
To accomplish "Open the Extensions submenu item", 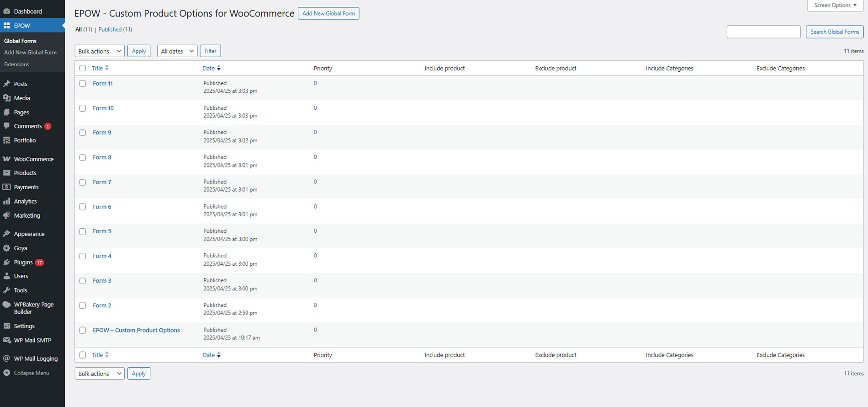I will click(x=16, y=64).
